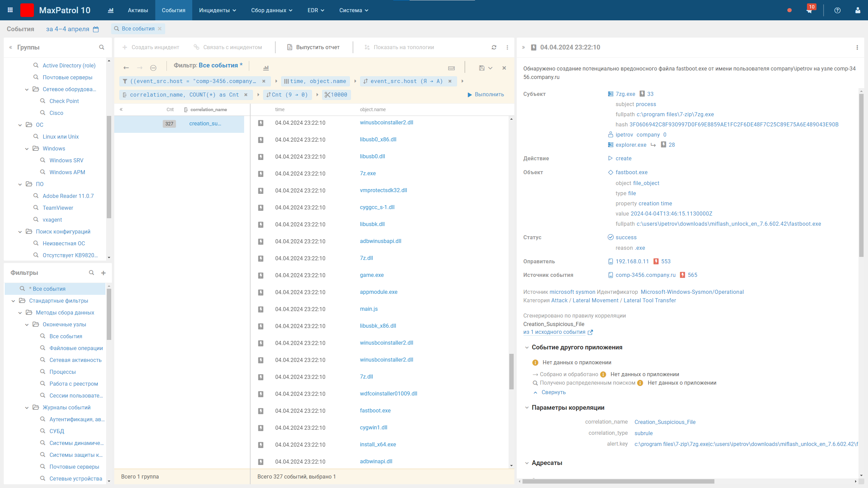The image size is (868, 488).
Task: Collapse the grouping column list
Action: click(x=121, y=109)
